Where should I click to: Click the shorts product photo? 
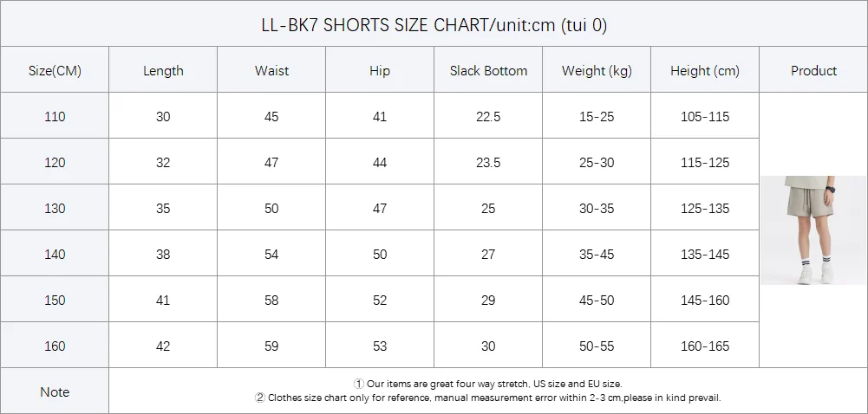813,230
